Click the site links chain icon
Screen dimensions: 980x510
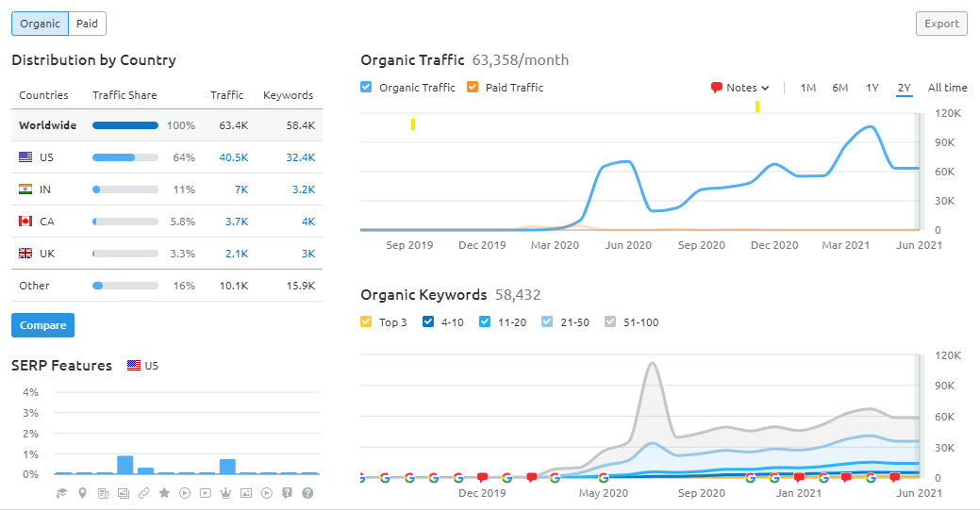[143, 493]
